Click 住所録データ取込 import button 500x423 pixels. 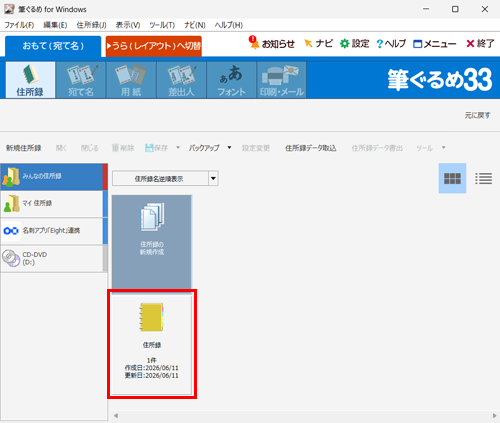click(x=310, y=148)
